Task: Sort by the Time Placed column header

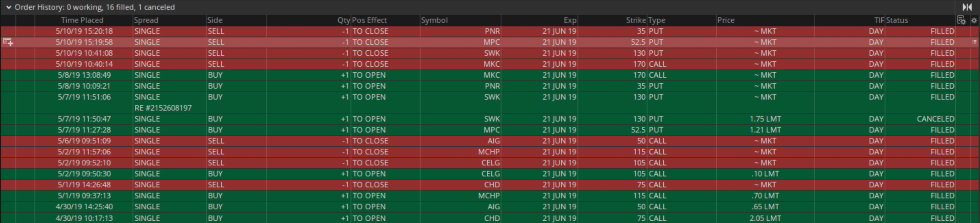Action: point(82,20)
